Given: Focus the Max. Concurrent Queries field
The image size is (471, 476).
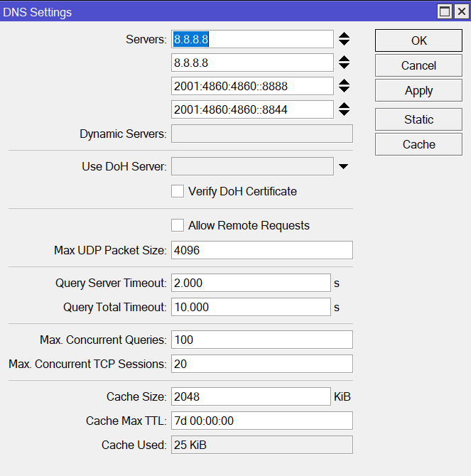Looking at the screenshot, I should (x=261, y=340).
